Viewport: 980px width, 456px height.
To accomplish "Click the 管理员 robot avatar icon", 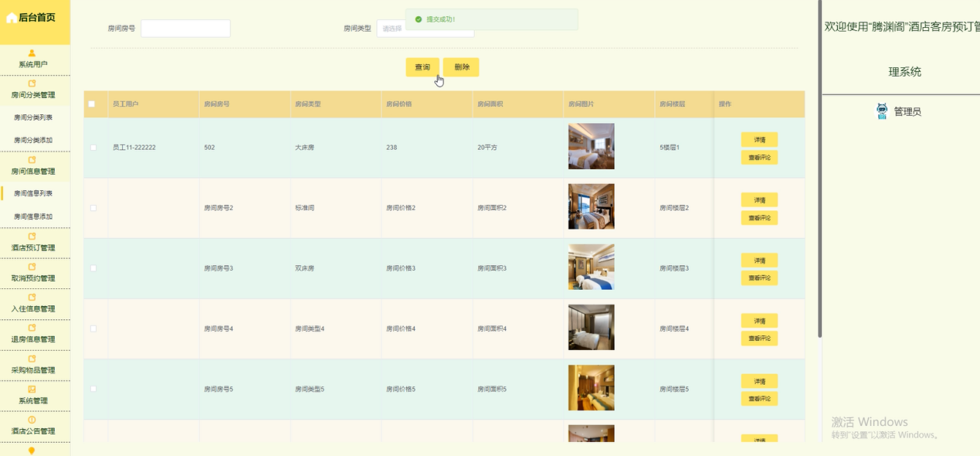I will [x=881, y=111].
